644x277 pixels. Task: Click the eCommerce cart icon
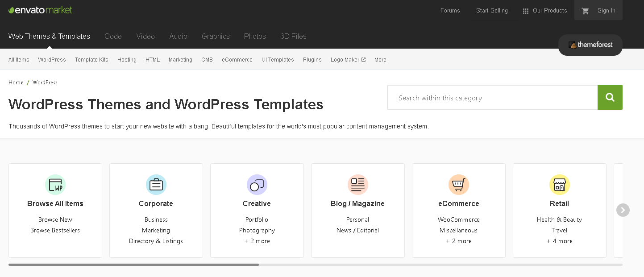tap(459, 185)
